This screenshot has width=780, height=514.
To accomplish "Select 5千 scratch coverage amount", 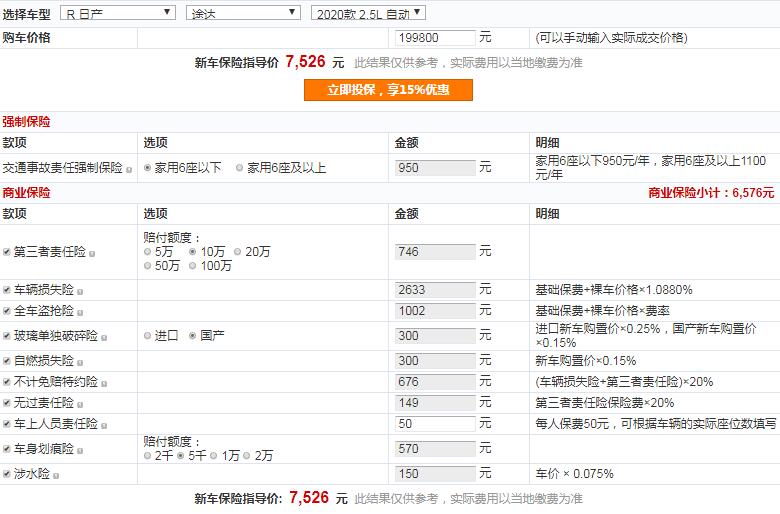I will point(181,456).
